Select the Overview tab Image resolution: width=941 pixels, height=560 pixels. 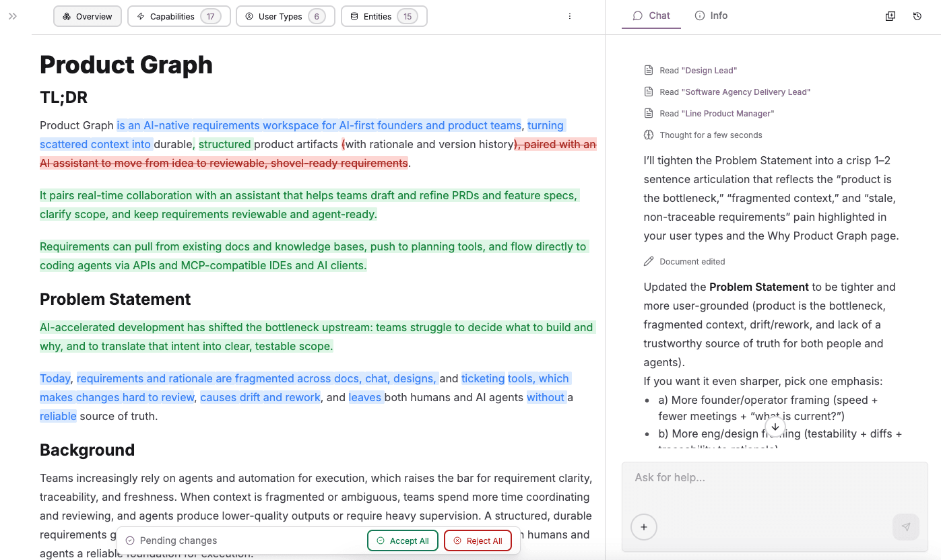(x=88, y=15)
